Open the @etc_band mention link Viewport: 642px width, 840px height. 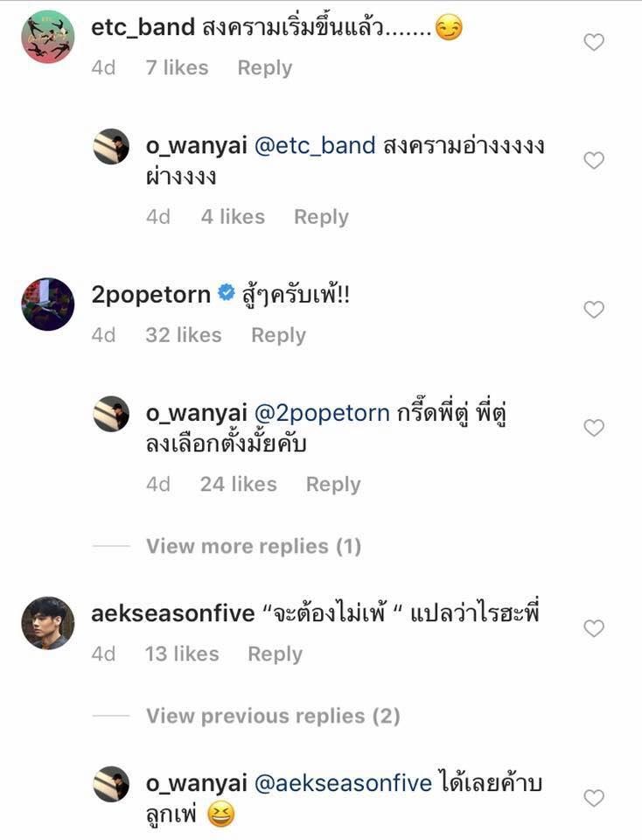(315, 145)
